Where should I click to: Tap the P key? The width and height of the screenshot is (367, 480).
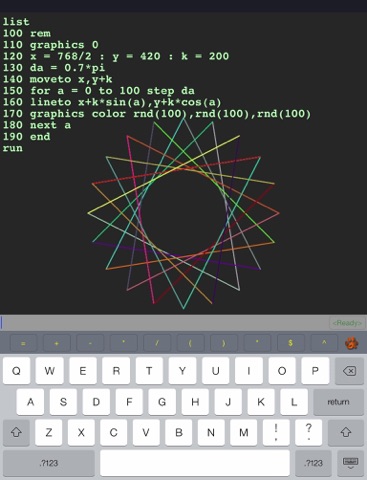(x=315, y=371)
